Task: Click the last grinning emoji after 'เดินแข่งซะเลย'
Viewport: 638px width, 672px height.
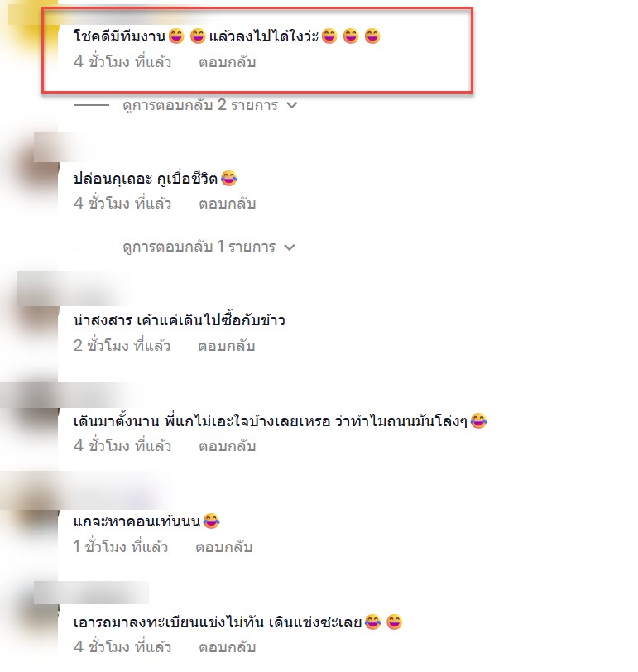Action: point(394,622)
